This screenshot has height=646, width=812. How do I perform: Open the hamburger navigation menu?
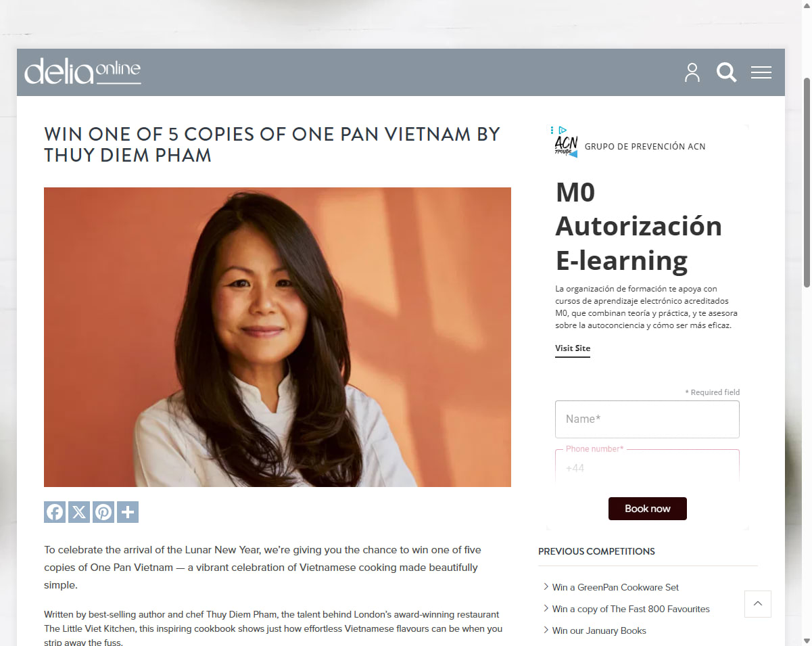click(x=761, y=72)
